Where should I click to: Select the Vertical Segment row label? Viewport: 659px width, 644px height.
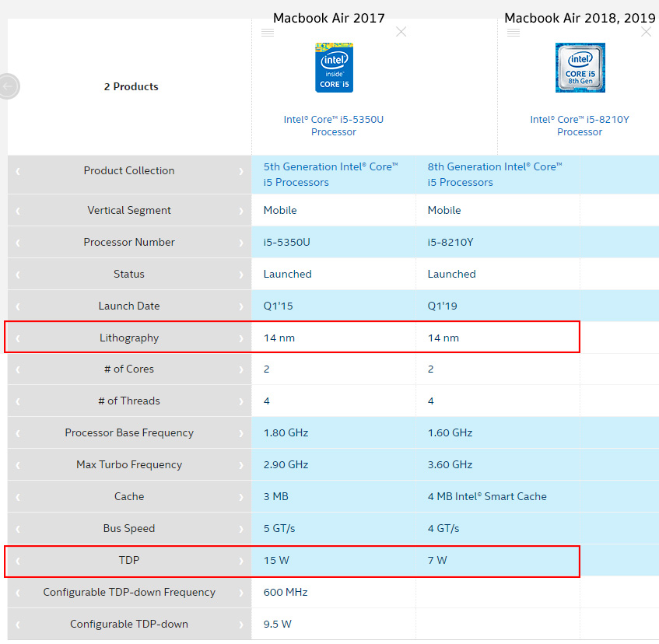[129, 211]
